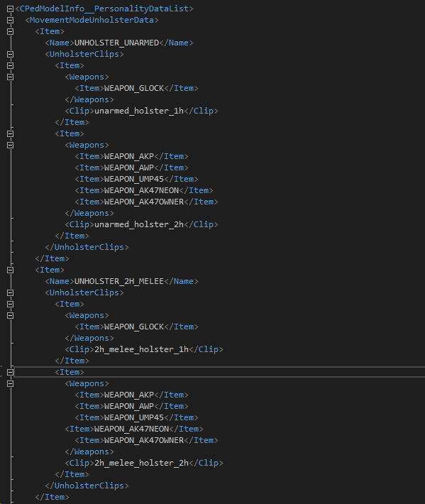The width and height of the screenshot is (425, 504).
Task: Collapse the first UnholsterClips block under UNHOLSTER_UNARMED
Action: pos(10,54)
